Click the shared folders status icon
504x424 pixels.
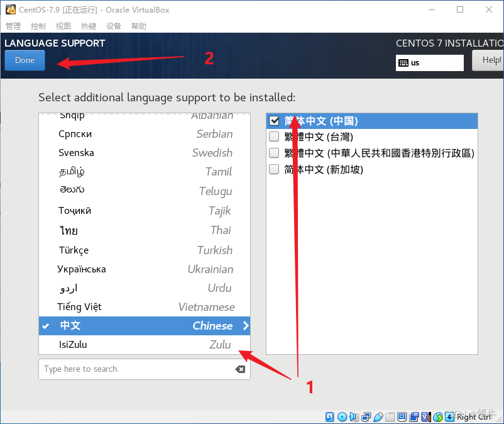click(x=390, y=417)
